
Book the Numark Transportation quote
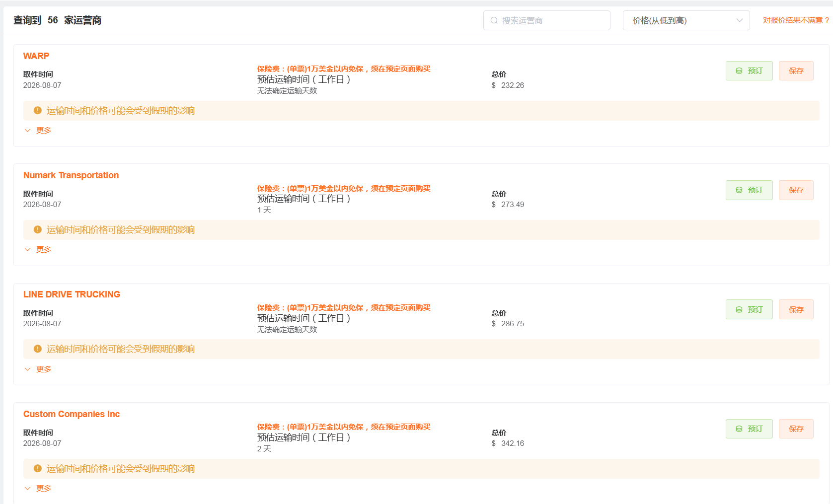[749, 190]
